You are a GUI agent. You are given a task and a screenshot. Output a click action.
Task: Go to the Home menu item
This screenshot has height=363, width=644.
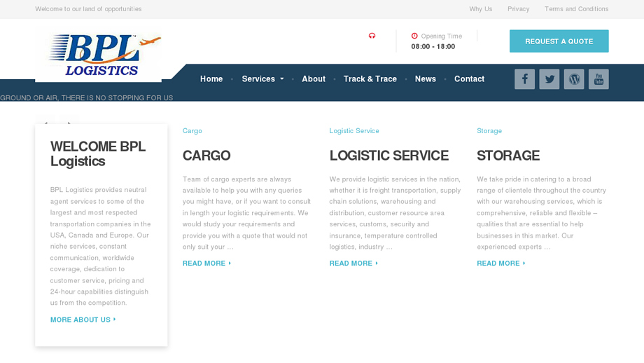point(211,79)
